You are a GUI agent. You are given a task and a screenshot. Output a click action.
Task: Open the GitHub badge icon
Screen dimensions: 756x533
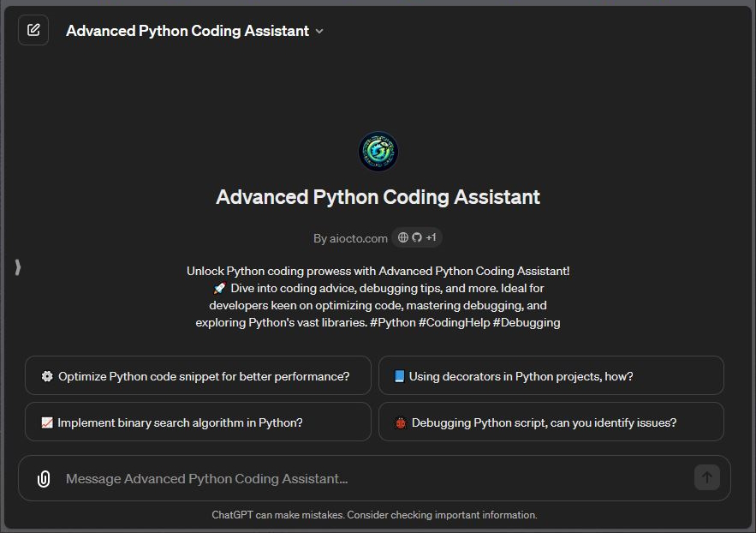click(416, 238)
